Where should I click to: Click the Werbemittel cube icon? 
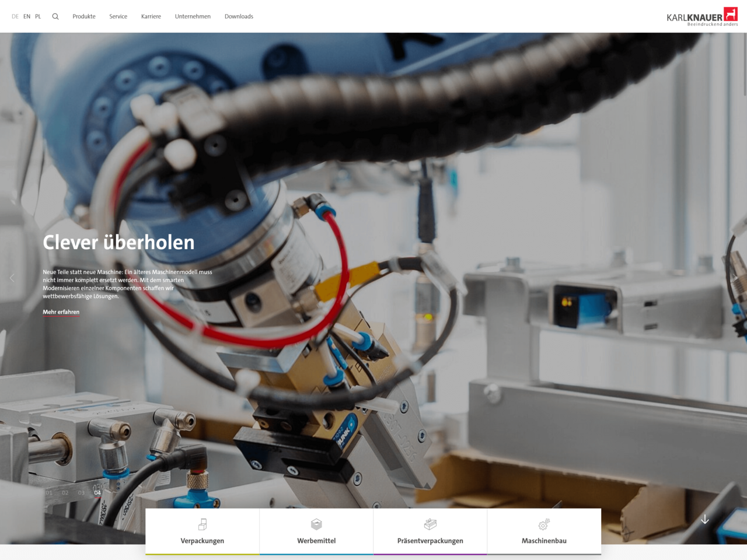(x=316, y=524)
